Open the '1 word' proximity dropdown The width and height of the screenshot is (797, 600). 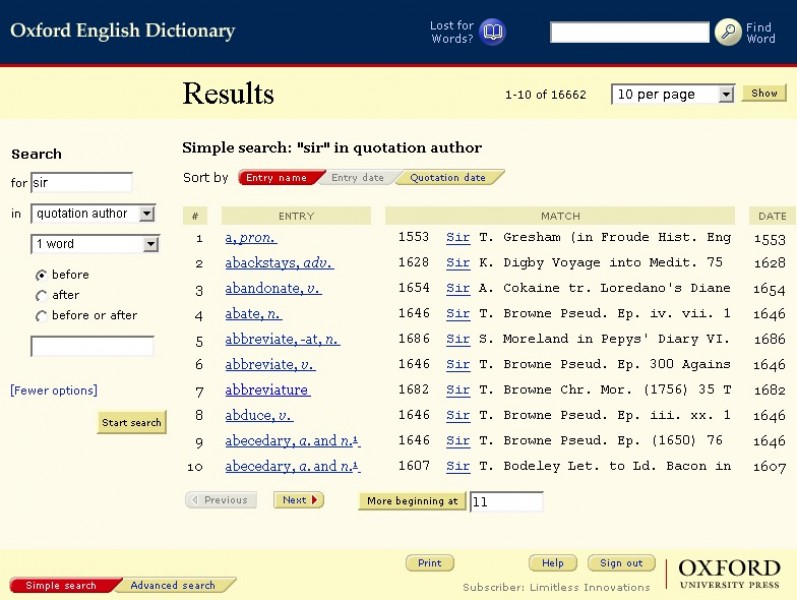coord(95,244)
